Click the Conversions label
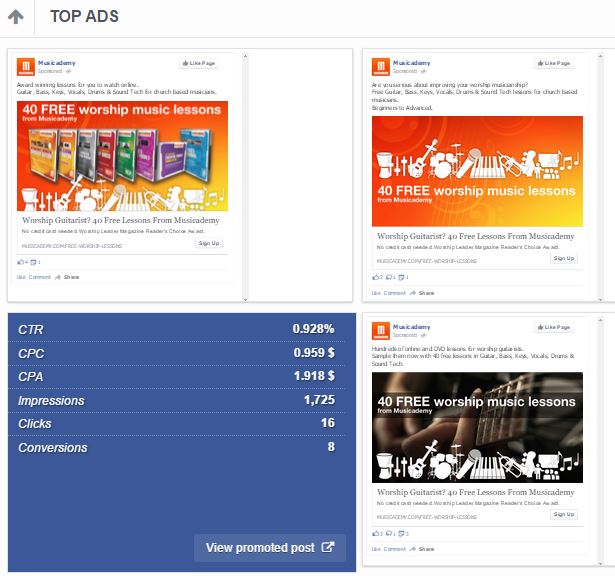Viewport: 615px width, 576px height. (53, 447)
